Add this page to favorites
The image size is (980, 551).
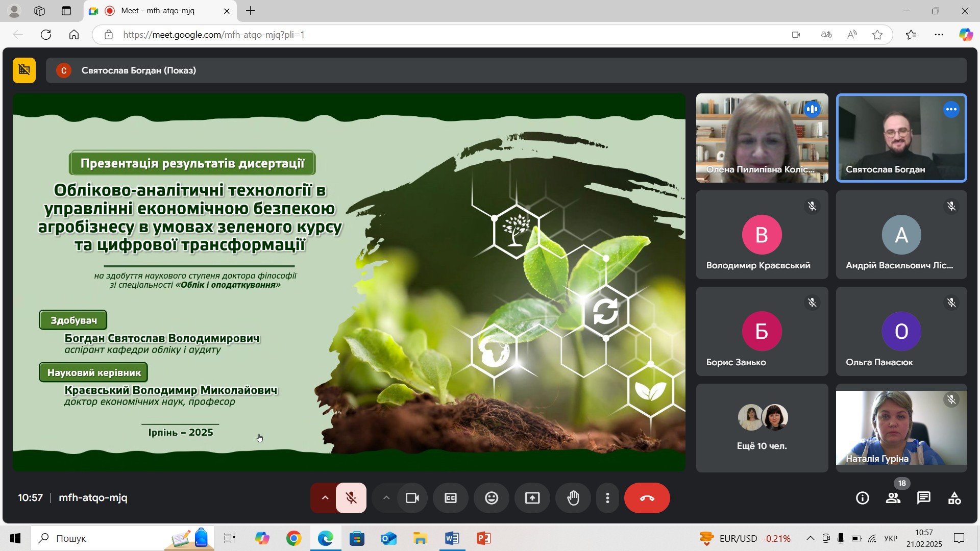[x=877, y=35]
